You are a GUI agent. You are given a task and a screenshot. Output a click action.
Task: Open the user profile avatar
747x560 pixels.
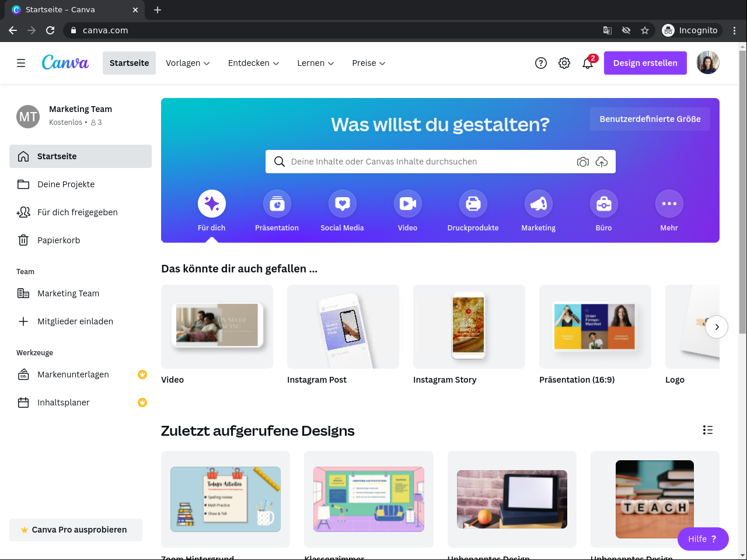point(708,63)
